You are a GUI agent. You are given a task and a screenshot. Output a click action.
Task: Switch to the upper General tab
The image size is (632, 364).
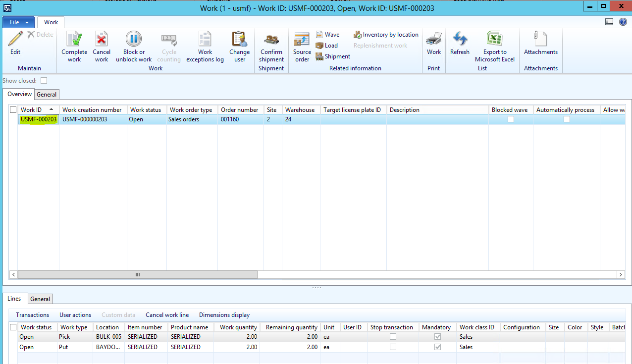pyautogui.click(x=47, y=95)
